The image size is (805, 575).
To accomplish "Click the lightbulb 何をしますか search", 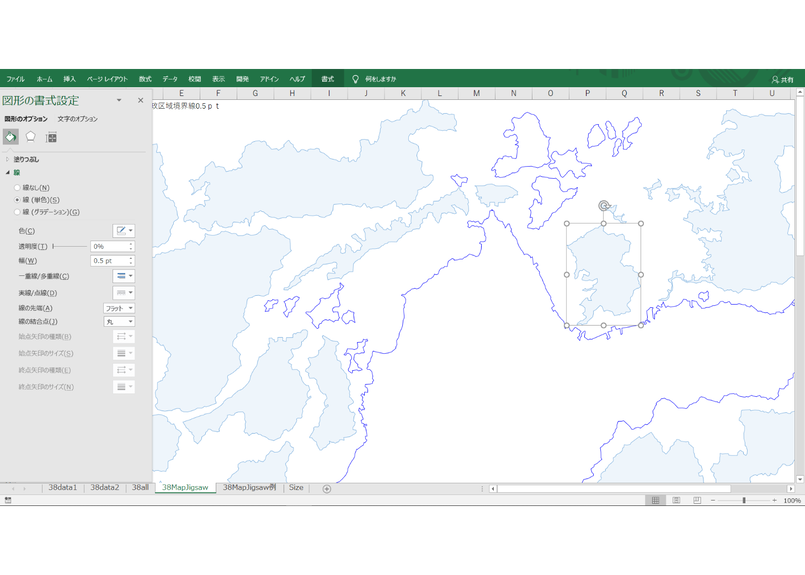I will click(x=374, y=79).
